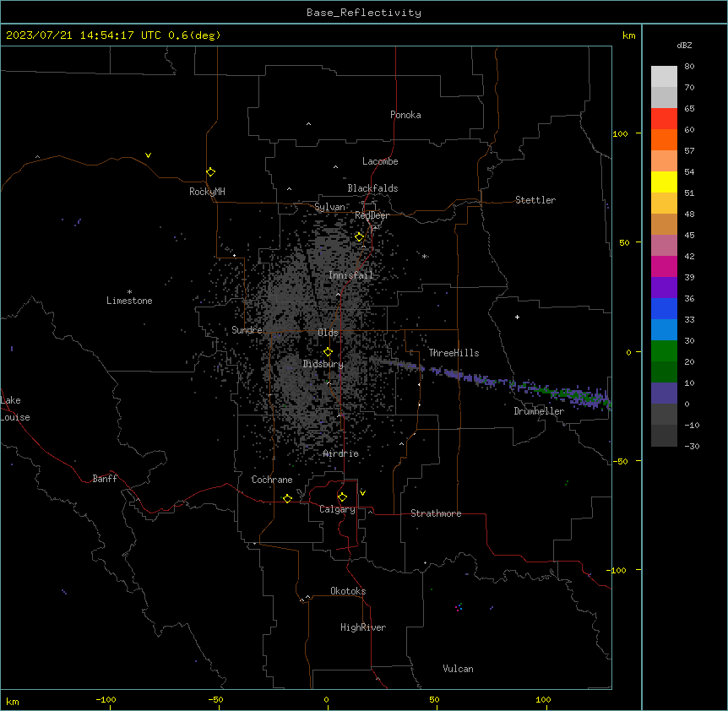Click the Ponoka label

click(405, 115)
